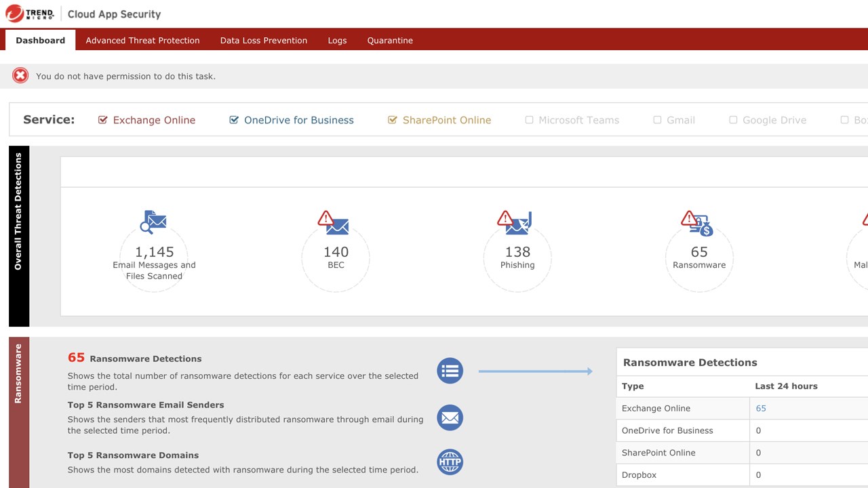868x488 pixels.
Task: Enable the Gmail service checkbox
Action: [657, 120]
